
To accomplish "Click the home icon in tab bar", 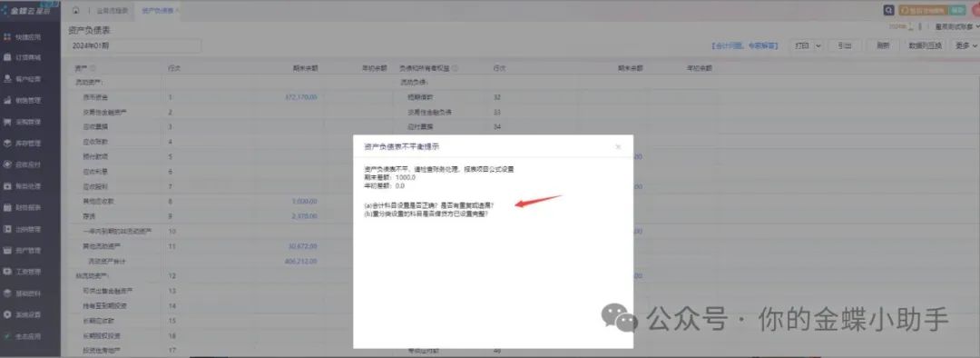I will 75,11.
